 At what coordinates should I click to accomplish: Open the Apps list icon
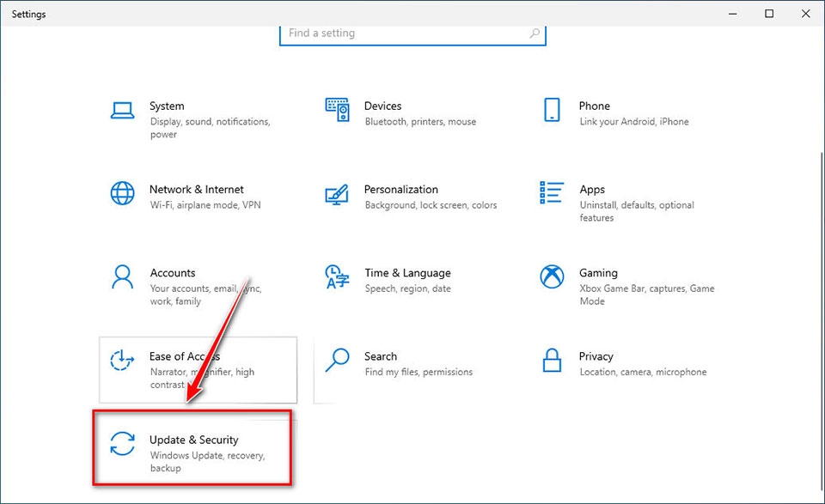click(x=552, y=192)
